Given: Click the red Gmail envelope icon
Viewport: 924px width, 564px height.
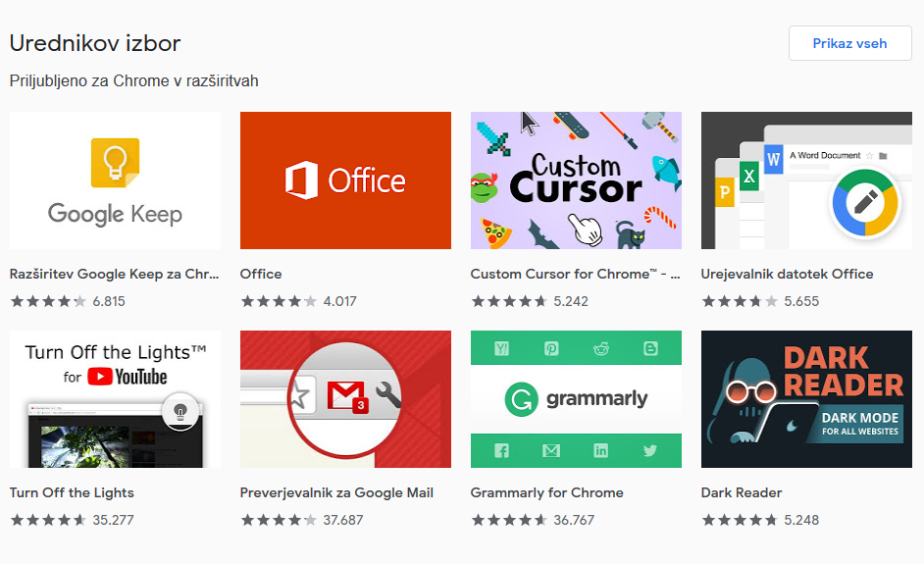Looking at the screenshot, I should click(x=345, y=396).
